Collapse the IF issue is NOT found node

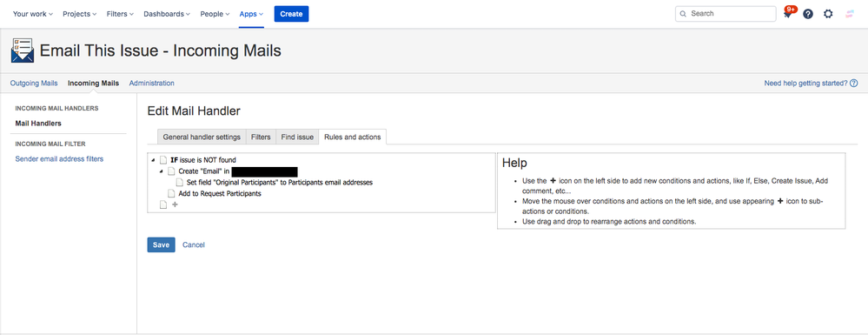pos(153,160)
